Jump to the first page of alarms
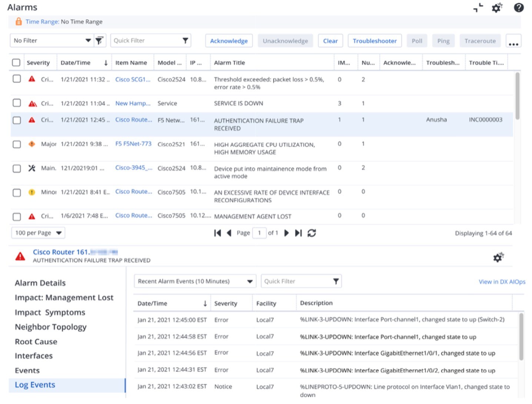The width and height of the screenshot is (532, 404). click(217, 233)
